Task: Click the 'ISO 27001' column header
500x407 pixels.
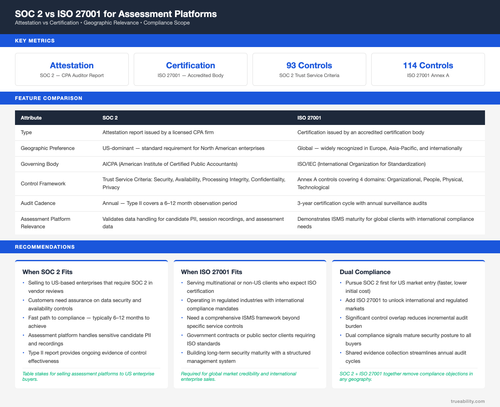Action: (309, 118)
